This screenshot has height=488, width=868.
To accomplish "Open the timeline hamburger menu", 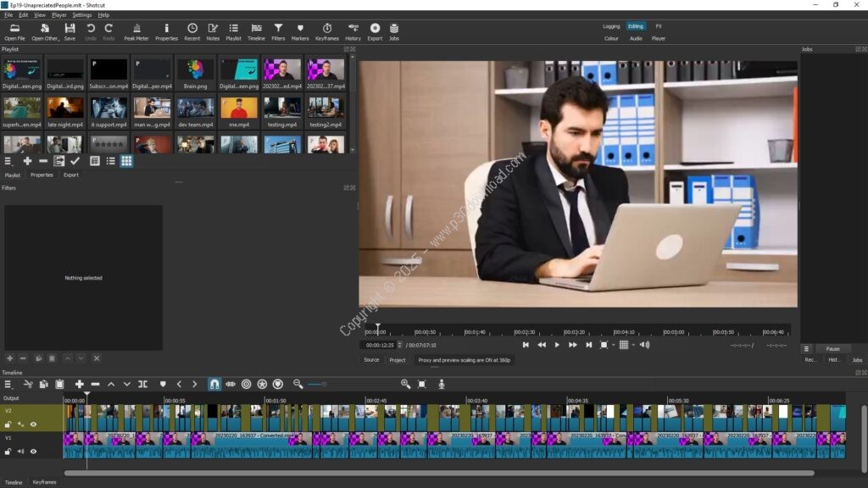I will click(8, 385).
